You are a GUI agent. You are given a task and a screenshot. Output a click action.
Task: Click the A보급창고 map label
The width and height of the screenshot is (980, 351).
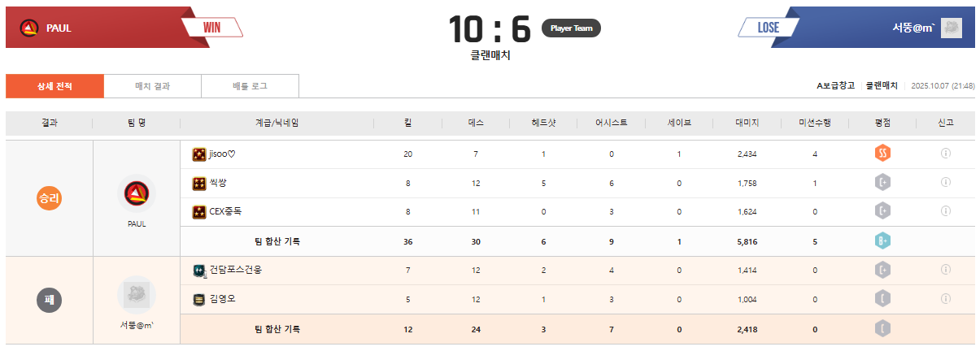coord(835,85)
